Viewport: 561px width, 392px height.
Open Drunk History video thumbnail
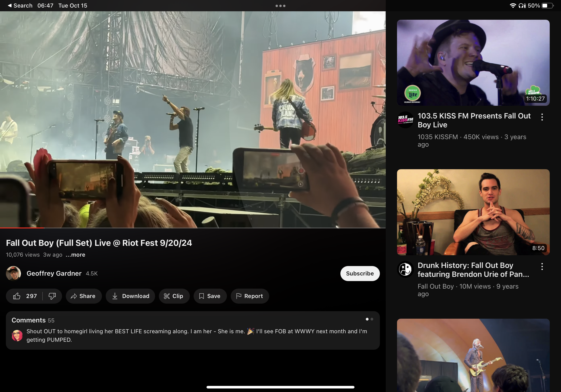(x=473, y=212)
